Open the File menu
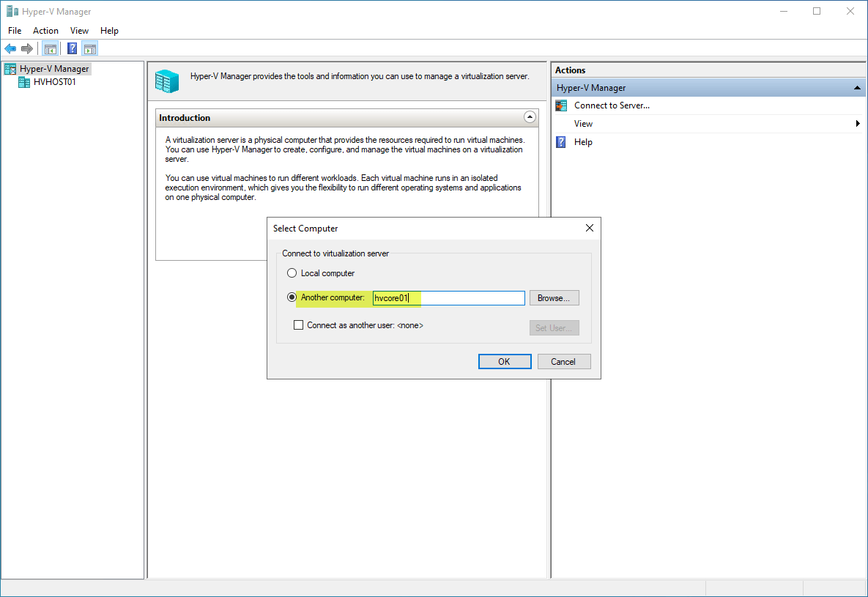 (15, 31)
